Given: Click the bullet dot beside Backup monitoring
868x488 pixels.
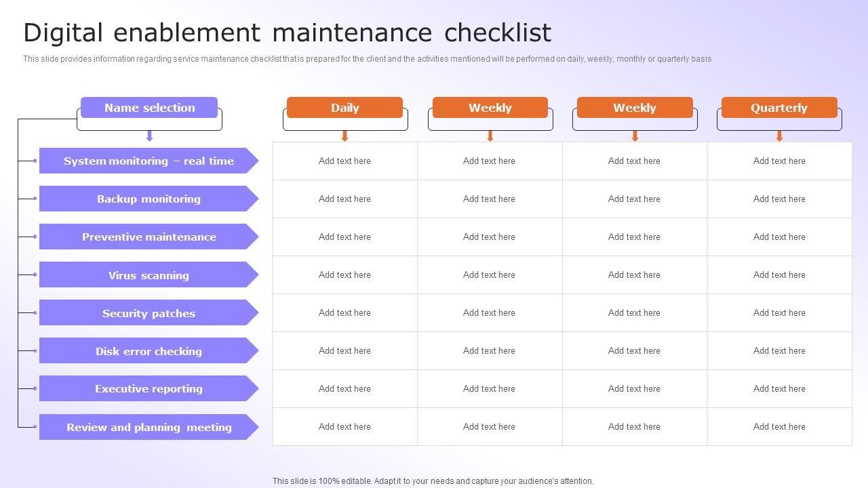Looking at the screenshot, I should click(35, 199).
